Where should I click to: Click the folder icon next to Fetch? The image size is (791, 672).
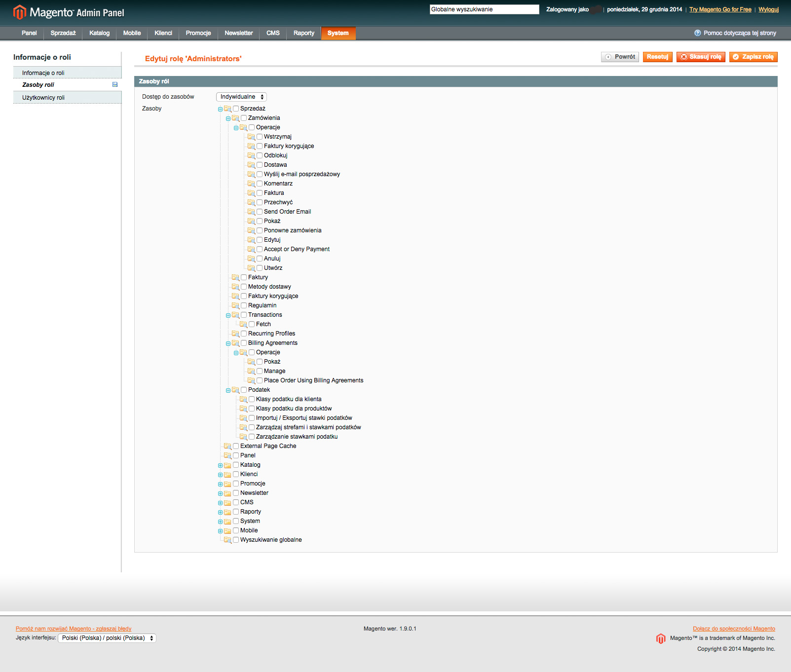[x=243, y=324]
